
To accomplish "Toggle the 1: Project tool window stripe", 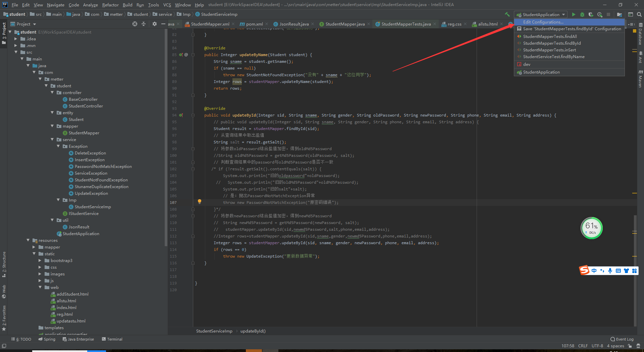I will click(x=4, y=33).
